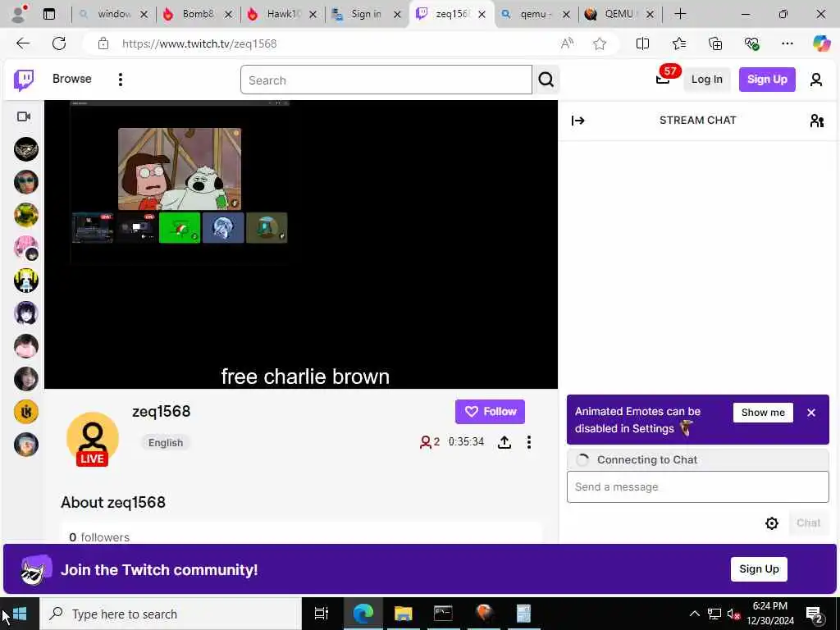
Task: Open the Windows notification center
Action: [x=815, y=614]
